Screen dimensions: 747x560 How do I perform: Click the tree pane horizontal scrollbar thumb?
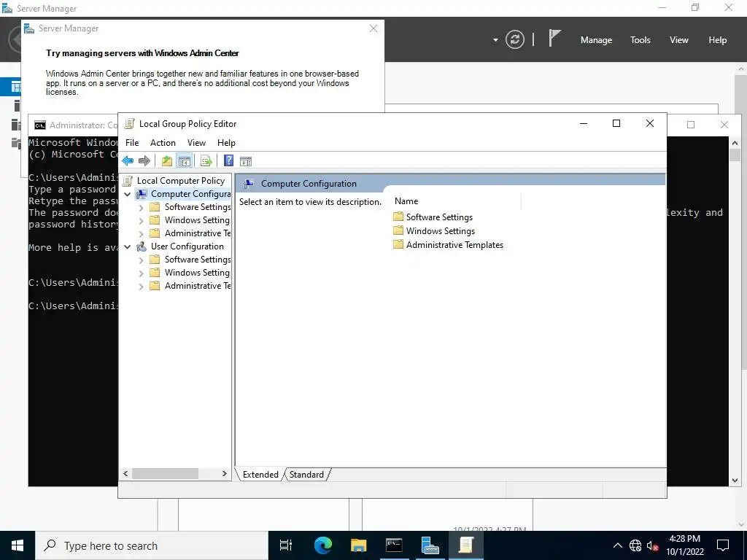tap(165, 474)
